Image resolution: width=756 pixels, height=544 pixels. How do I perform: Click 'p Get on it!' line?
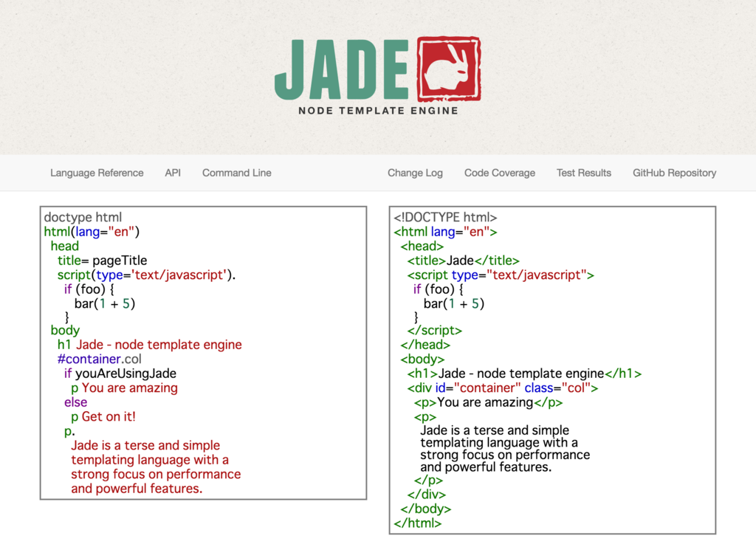click(x=103, y=416)
